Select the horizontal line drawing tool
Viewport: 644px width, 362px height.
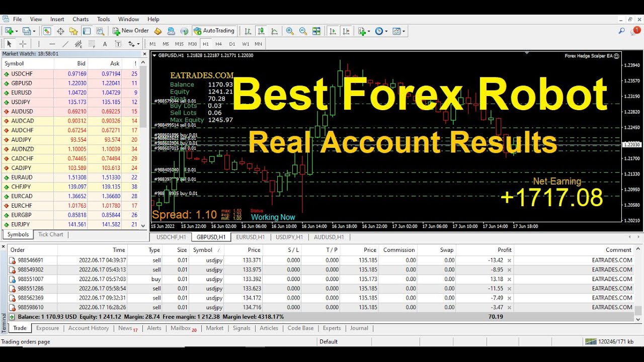[x=52, y=44]
